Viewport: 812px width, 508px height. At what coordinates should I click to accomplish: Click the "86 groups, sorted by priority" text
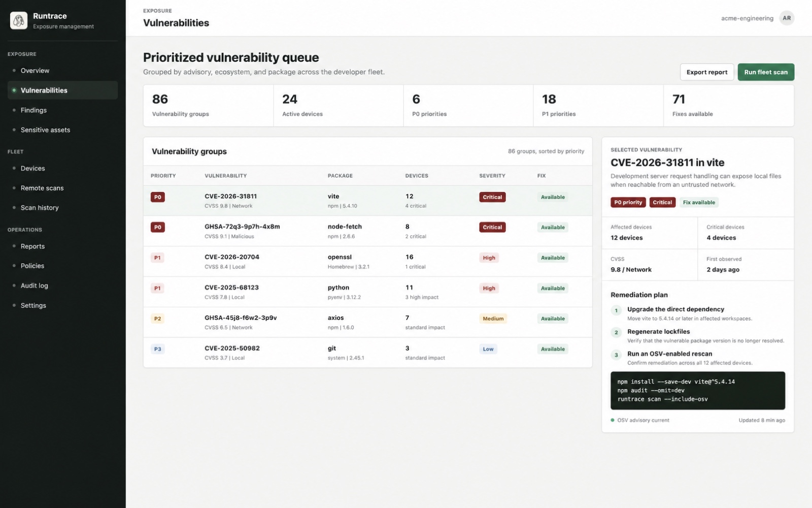546,151
